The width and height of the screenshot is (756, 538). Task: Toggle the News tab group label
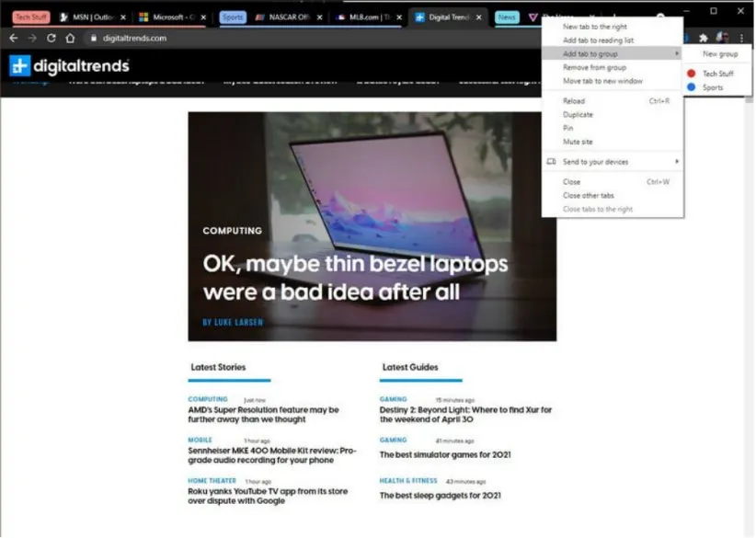(507, 17)
